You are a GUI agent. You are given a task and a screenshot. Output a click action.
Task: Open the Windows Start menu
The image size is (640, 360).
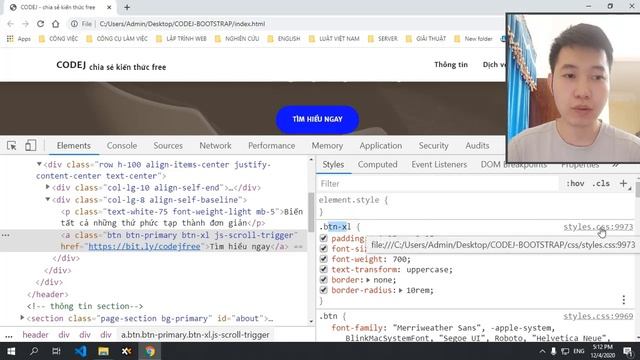coord(11,351)
